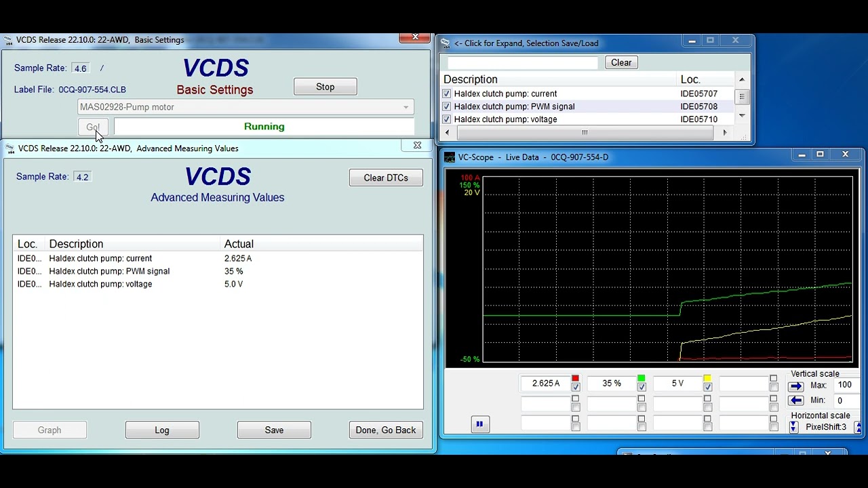Screen dimensions: 868x488
Task: Select Haldex clutch pump: voltage row in measuring table
Action: point(218,284)
